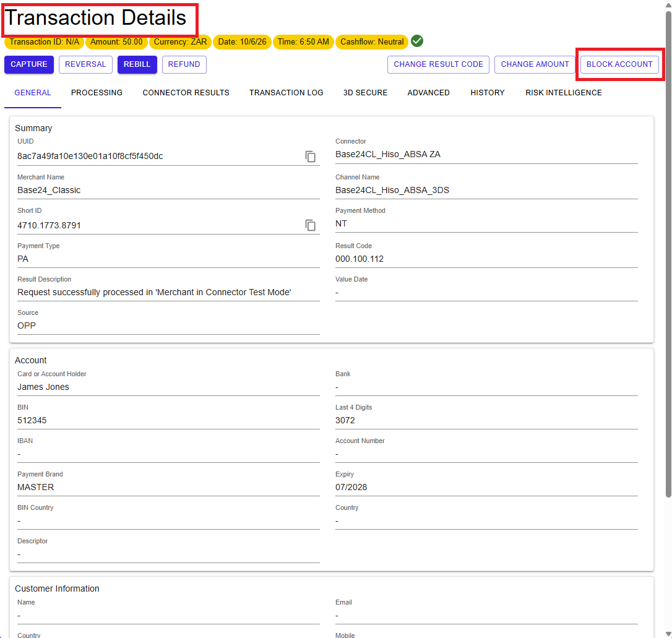Switch to the ADVANCED tab

tap(429, 93)
